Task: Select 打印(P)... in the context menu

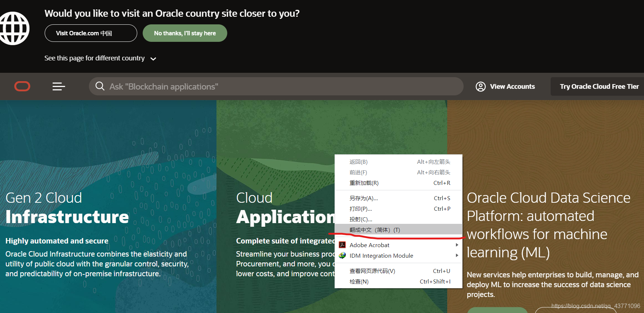Action: [398, 209]
